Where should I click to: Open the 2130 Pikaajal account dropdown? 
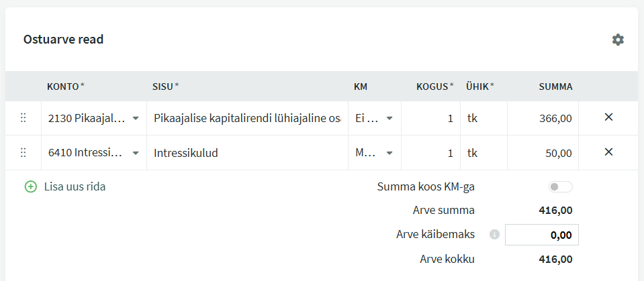tap(94, 118)
